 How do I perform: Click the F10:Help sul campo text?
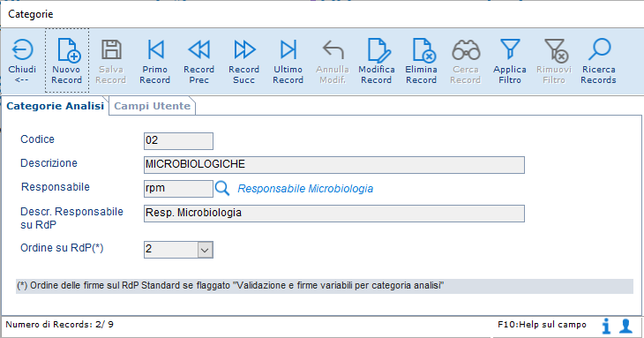point(542,325)
